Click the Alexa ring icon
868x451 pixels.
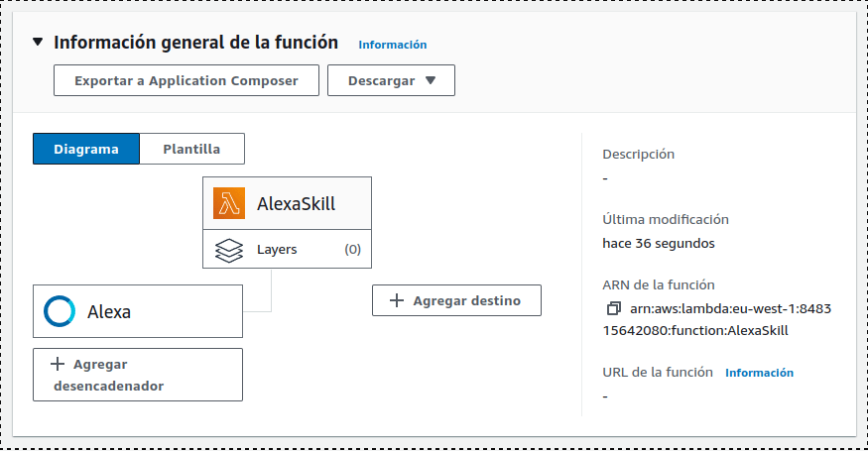coord(60,311)
